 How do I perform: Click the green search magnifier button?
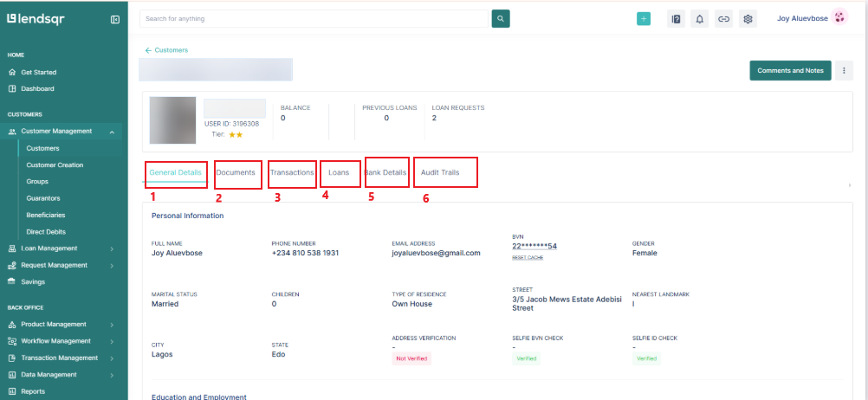(x=501, y=18)
